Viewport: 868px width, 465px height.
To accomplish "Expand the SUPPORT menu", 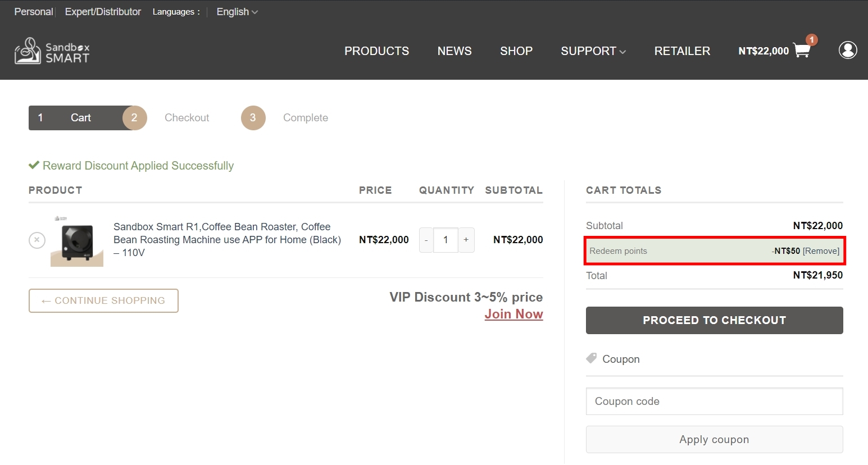I will [x=593, y=51].
